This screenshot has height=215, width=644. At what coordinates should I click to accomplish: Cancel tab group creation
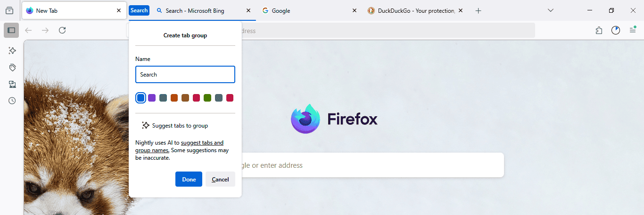click(x=220, y=179)
